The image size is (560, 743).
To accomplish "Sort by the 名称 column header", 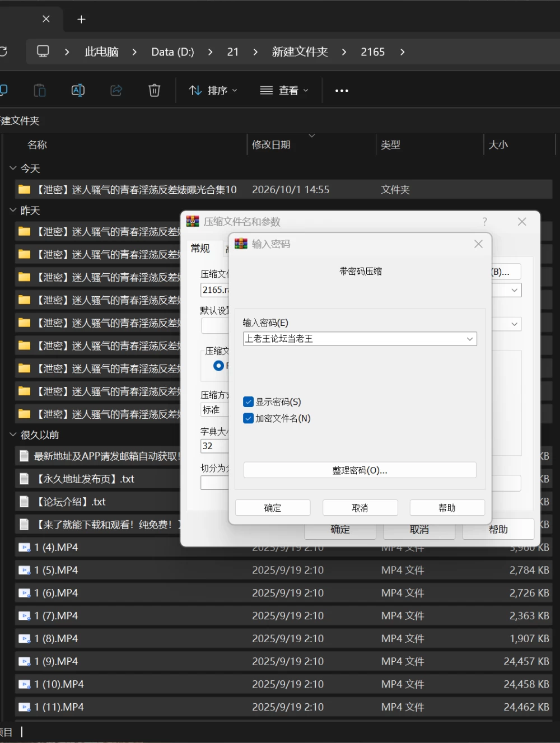I will [37, 144].
